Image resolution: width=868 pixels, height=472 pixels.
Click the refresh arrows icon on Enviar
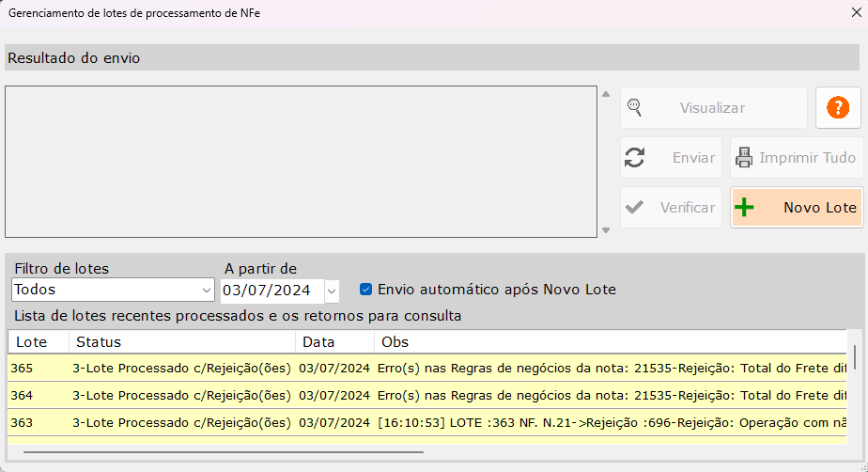pos(635,158)
